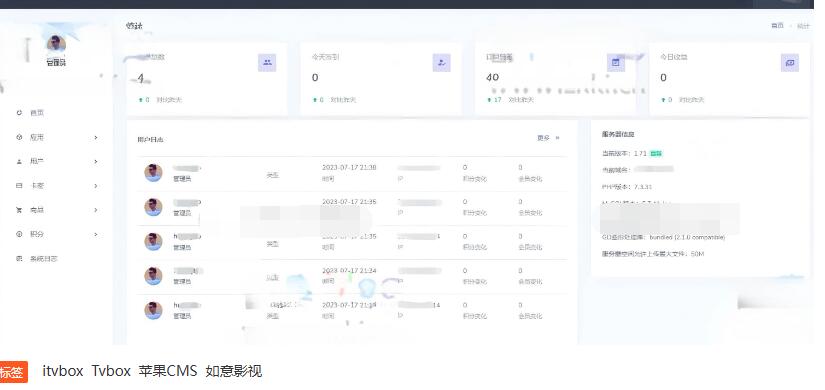
Task: Click the 今天签到 card title
Action: point(325,57)
